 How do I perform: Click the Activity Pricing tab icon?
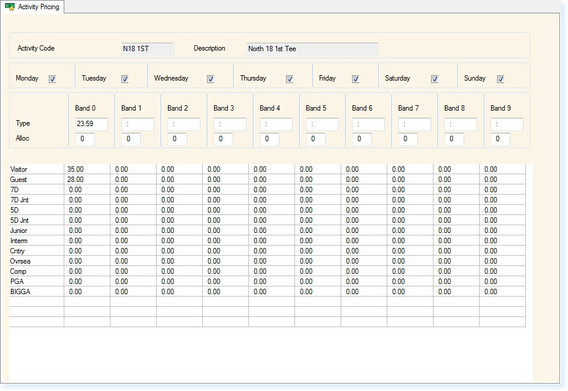pos(10,7)
